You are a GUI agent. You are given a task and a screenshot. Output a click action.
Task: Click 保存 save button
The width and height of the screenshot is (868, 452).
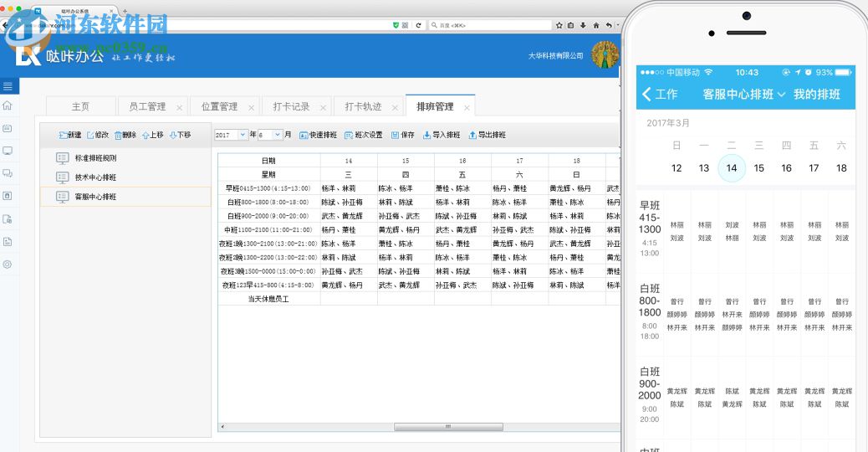coord(403,135)
